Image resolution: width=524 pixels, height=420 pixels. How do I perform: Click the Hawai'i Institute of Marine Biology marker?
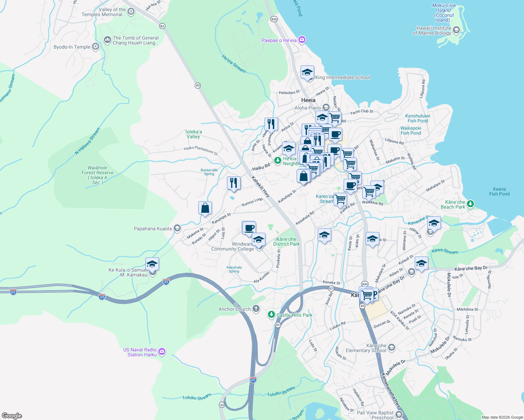click(456, 30)
